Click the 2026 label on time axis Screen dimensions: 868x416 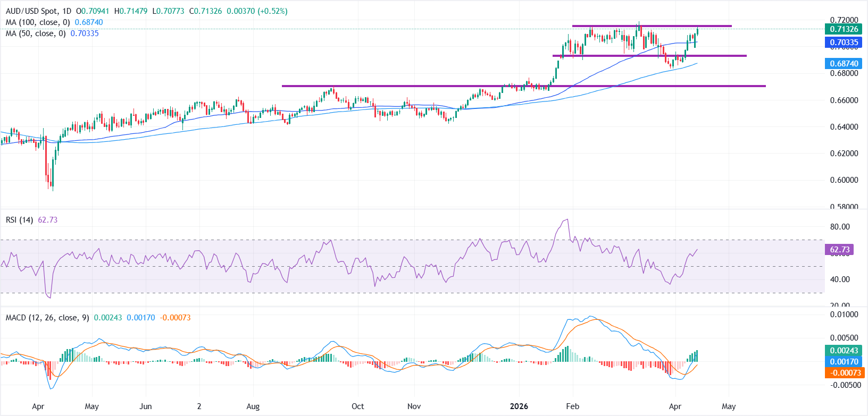(x=519, y=406)
